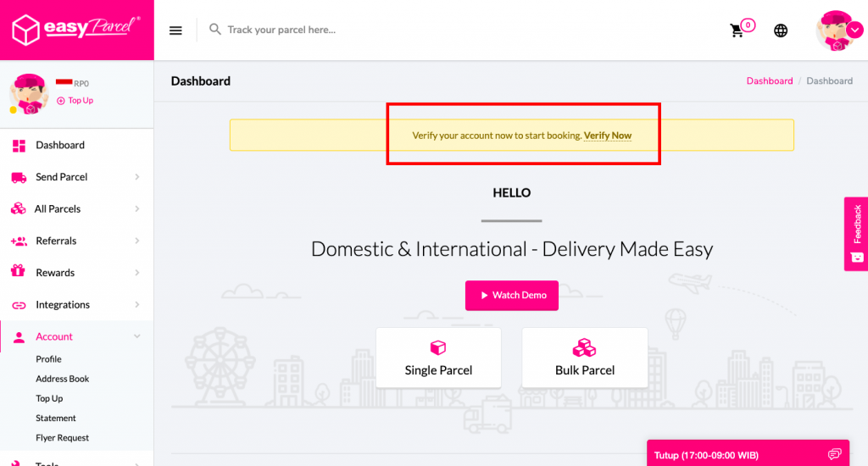Click the Verify Now link
868x466 pixels.
(608, 136)
